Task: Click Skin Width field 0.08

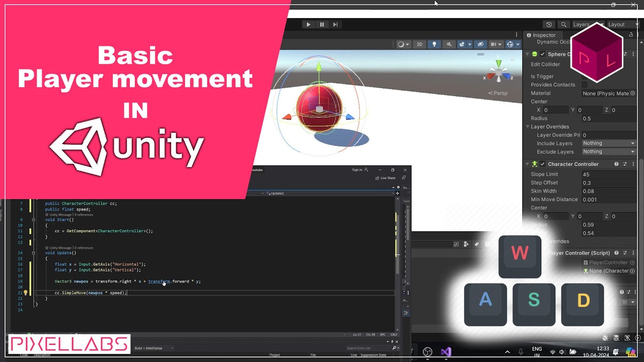Action: [608, 191]
